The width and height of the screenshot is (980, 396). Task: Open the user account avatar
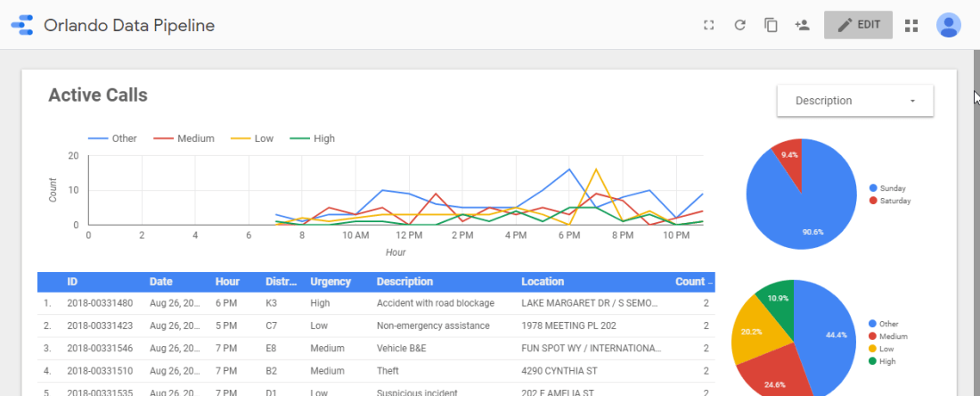948,25
